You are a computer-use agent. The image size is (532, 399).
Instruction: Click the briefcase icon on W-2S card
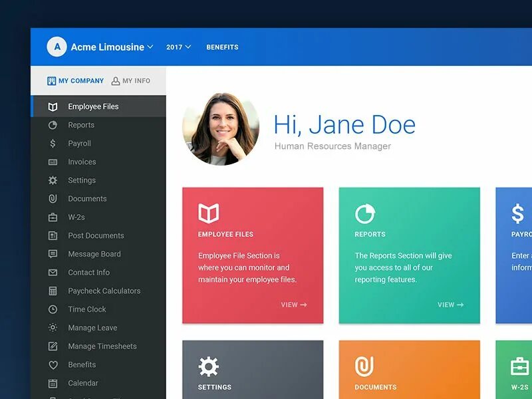tap(520, 366)
